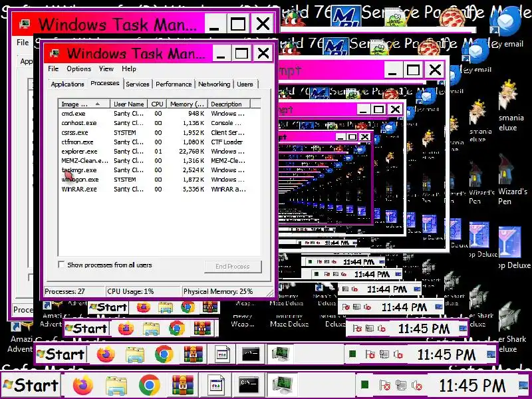Open the View menu in Task Manager
Viewport: 532px width, 399px height.
pos(106,68)
